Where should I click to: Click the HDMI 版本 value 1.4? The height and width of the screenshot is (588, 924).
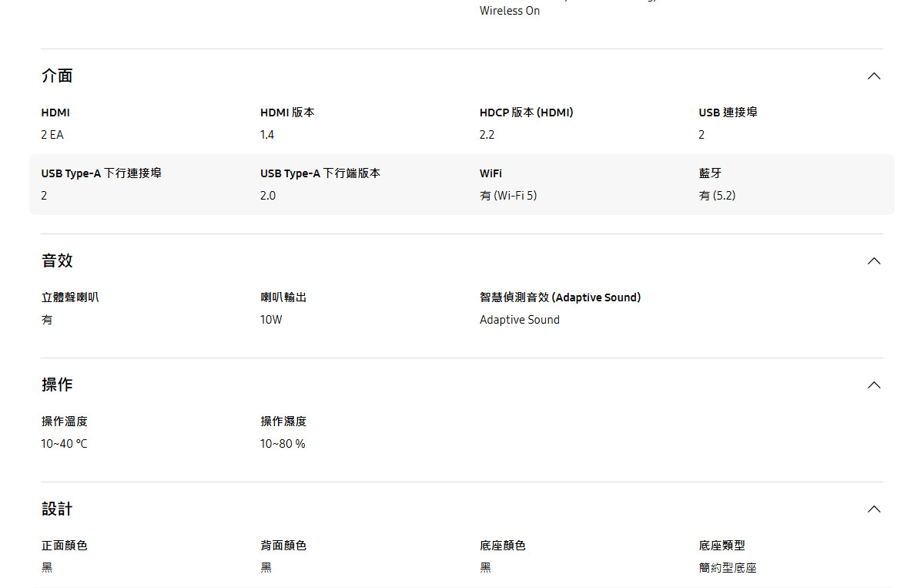coord(266,134)
